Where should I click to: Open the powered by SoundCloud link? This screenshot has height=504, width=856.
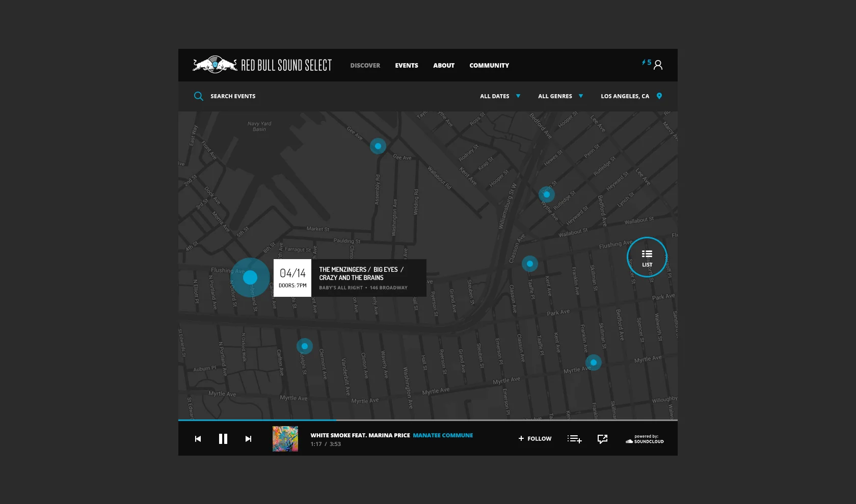[645, 439]
